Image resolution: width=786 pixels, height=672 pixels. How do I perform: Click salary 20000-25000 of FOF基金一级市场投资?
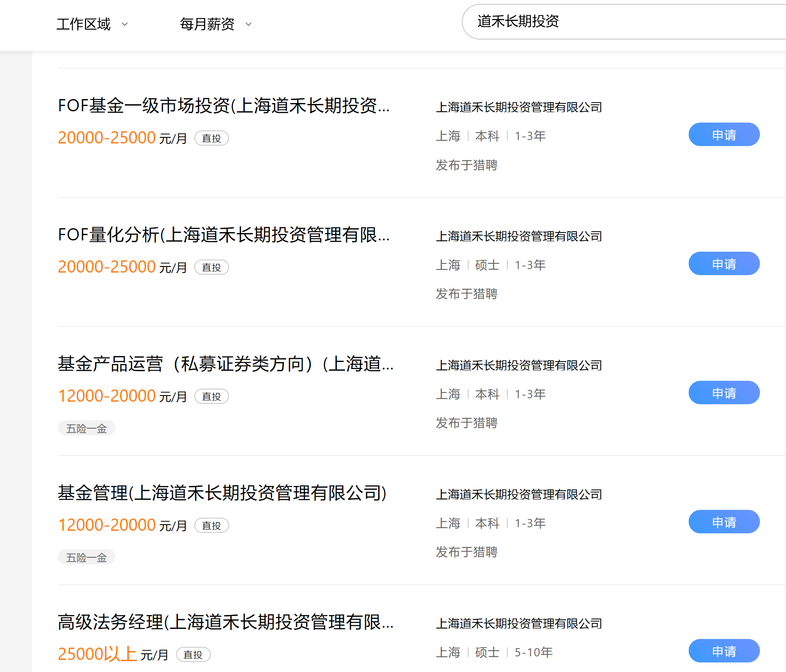tap(107, 138)
